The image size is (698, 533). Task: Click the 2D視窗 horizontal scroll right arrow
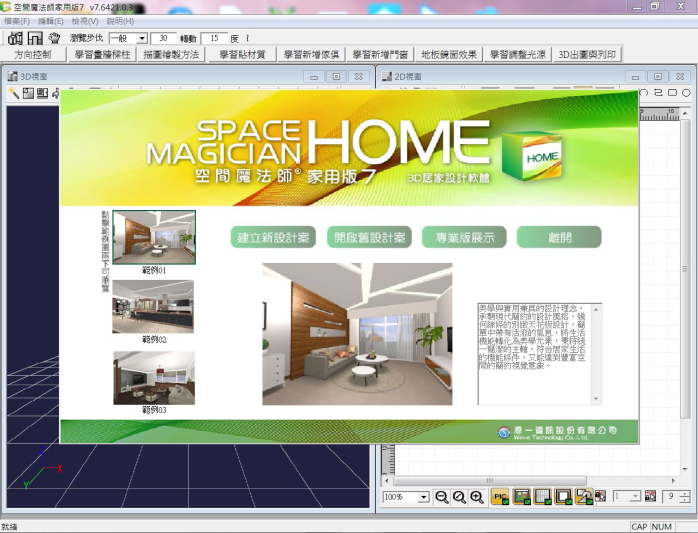click(x=673, y=480)
